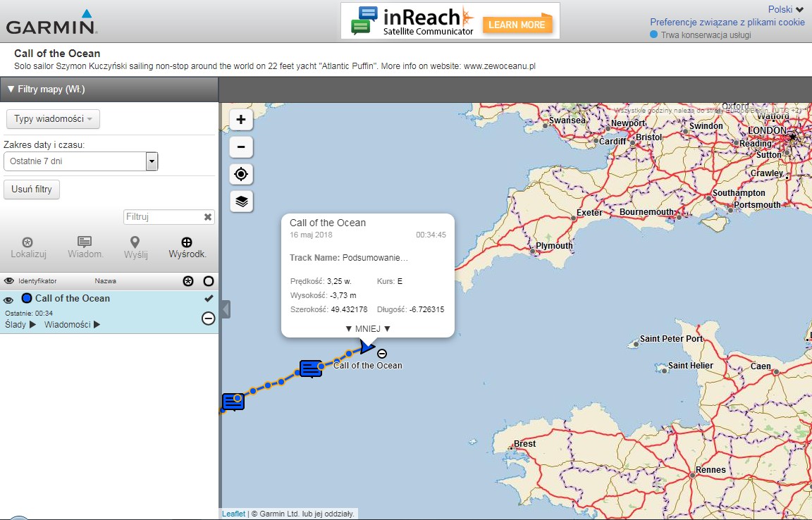Expand the Ślady tracks list

click(x=20, y=325)
